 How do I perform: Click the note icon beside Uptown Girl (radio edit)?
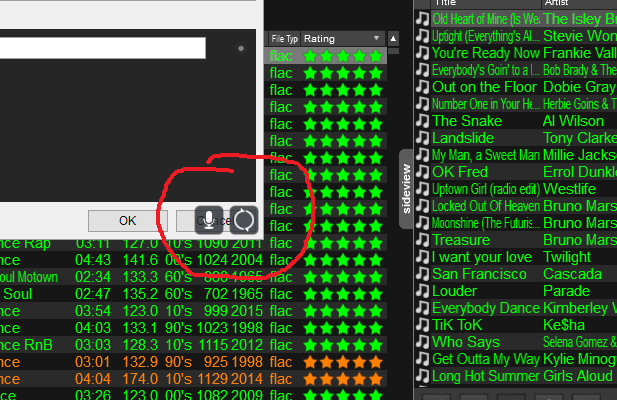click(x=423, y=189)
